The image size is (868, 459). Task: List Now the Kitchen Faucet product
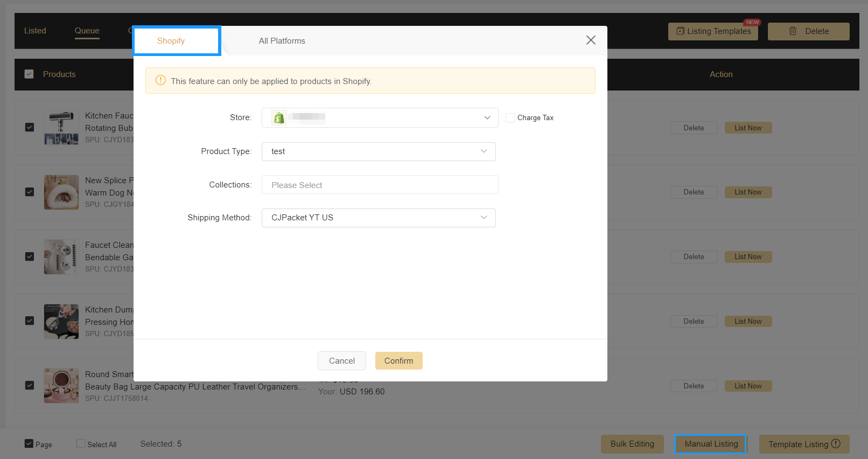(x=748, y=128)
